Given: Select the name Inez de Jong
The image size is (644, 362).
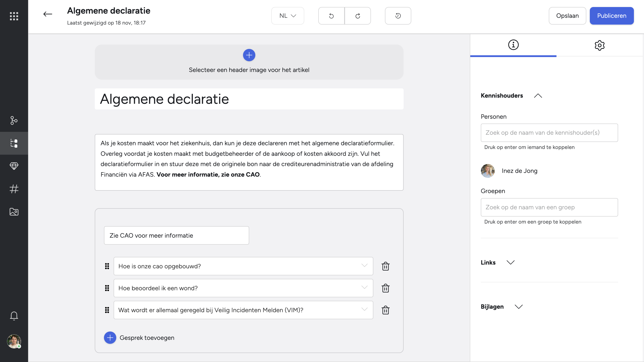Looking at the screenshot, I should [x=519, y=171].
